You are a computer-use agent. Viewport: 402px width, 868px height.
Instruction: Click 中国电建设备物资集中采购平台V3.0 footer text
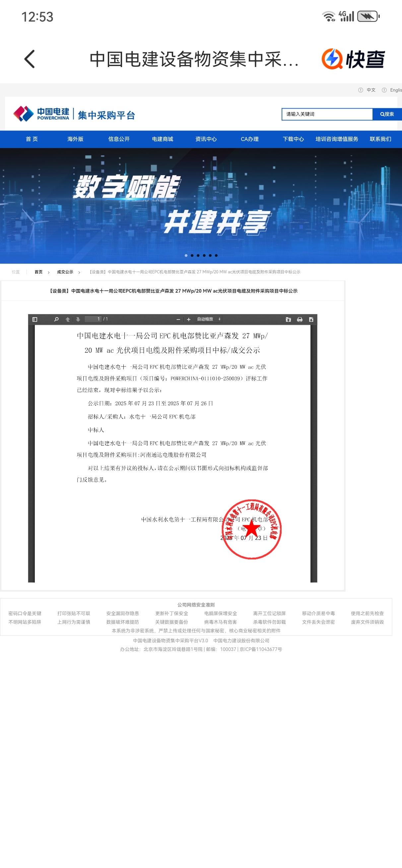(170, 641)
